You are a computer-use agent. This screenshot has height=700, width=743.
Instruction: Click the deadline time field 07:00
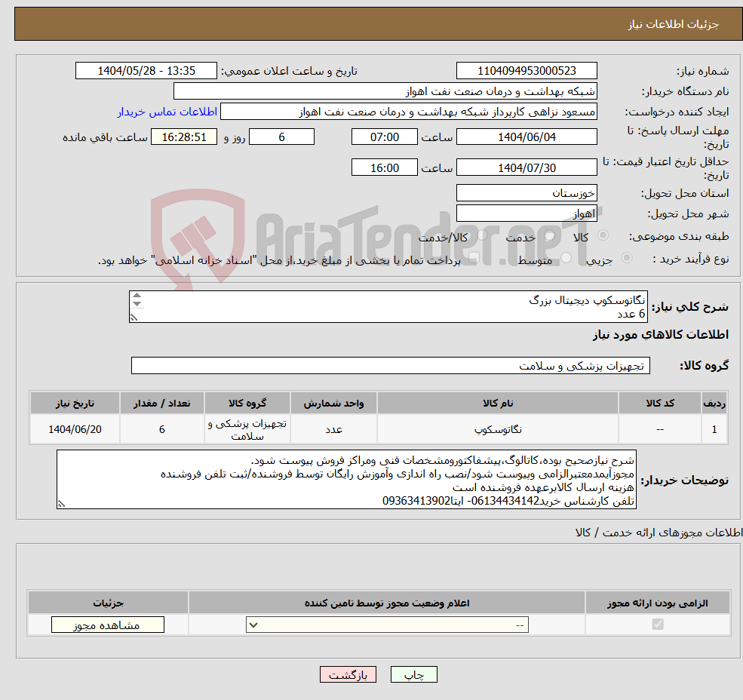click(384, 137)
